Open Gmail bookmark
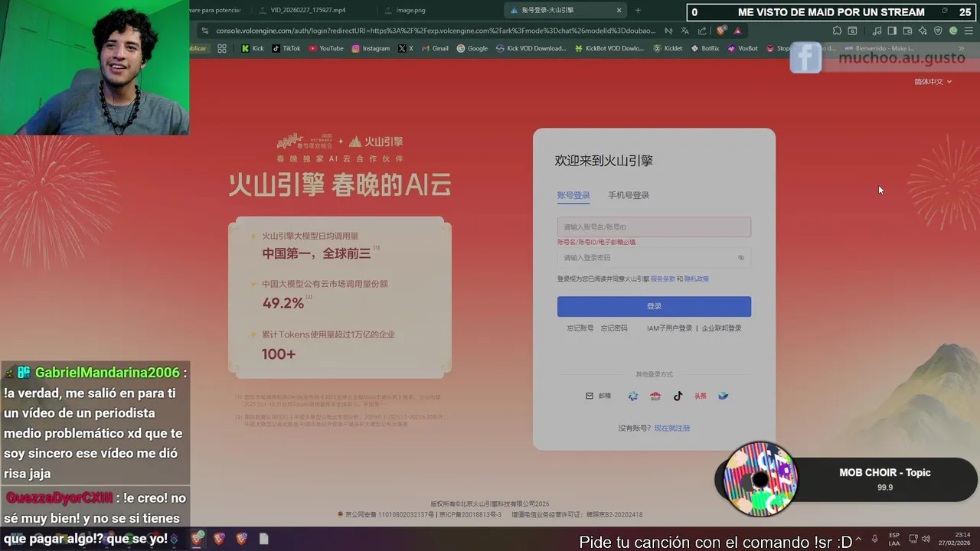This screenshot has width=980, height=551. (434, 48)
